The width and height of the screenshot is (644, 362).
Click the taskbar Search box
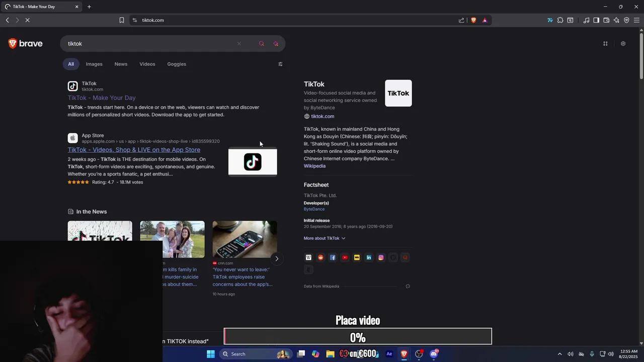point(257,354)
